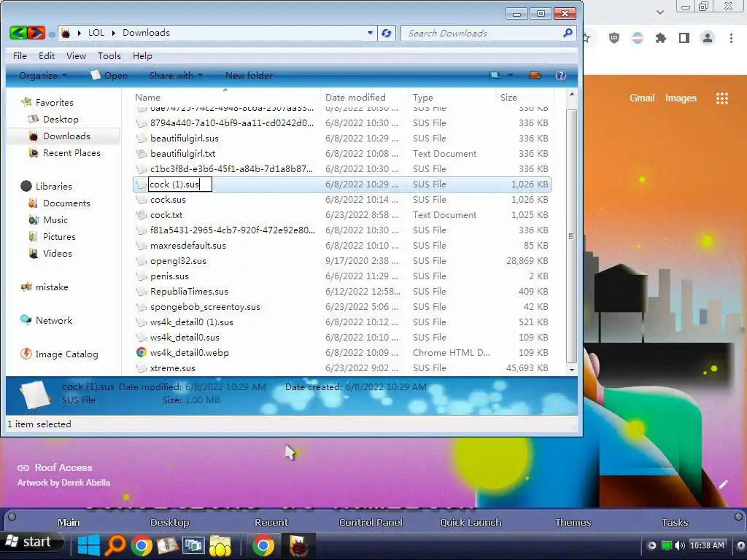Switch to the Control Panel tab on dock
Screen dimensions: 747x560
click(371, 522)
